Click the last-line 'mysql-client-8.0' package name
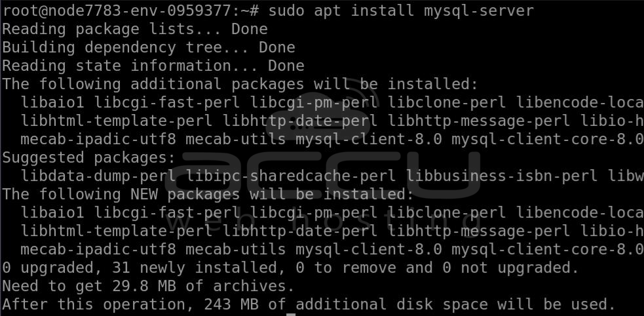The image size is (644, 316). (369, 249)
